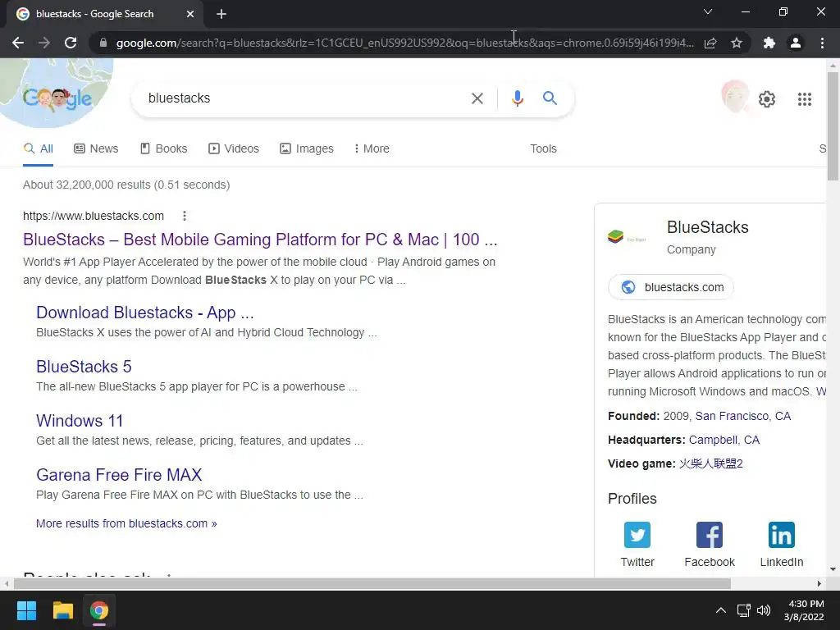Screen dimensions: 840x630
Task: Open the Windows 11 sitelink
Action: (x=80, y=421)
